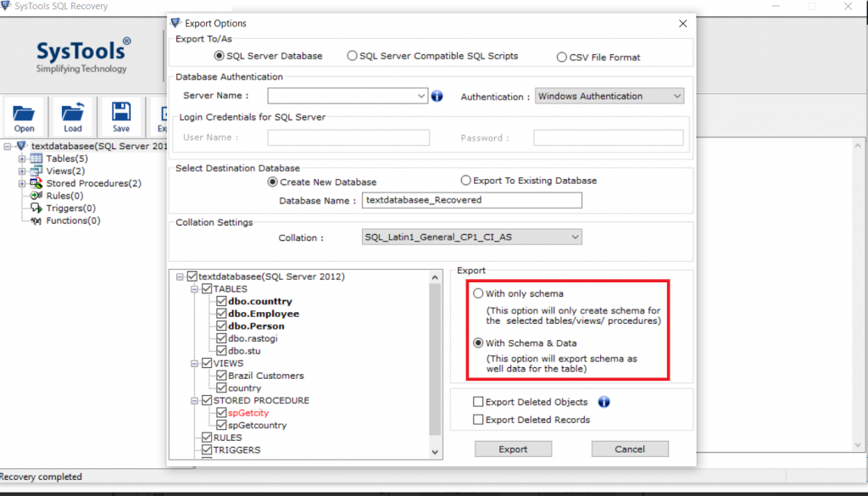This screenshot has width=868, height=496.
Task: Uncheck spGetcountry stored procedure checkbox
Action: click(221, 425)
